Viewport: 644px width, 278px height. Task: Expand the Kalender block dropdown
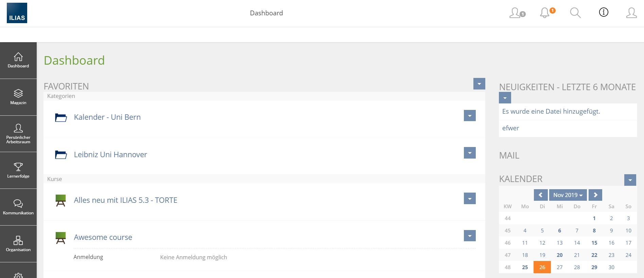point(630,180)
